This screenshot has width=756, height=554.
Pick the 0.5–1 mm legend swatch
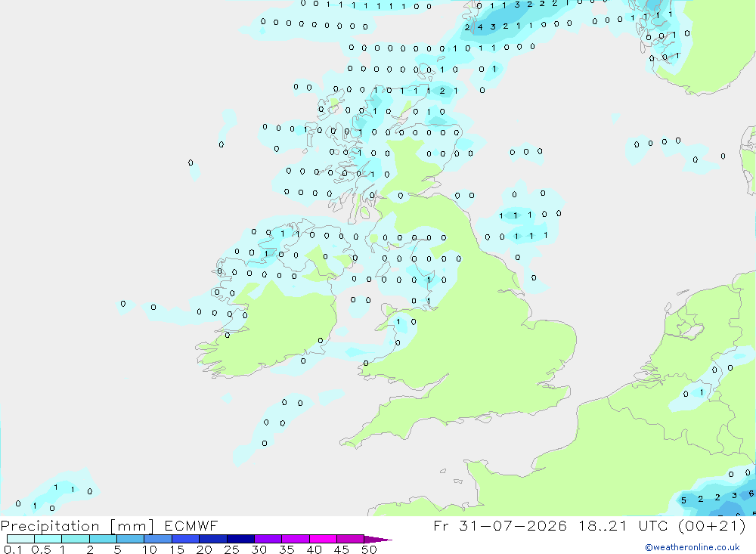coord(48,539)
